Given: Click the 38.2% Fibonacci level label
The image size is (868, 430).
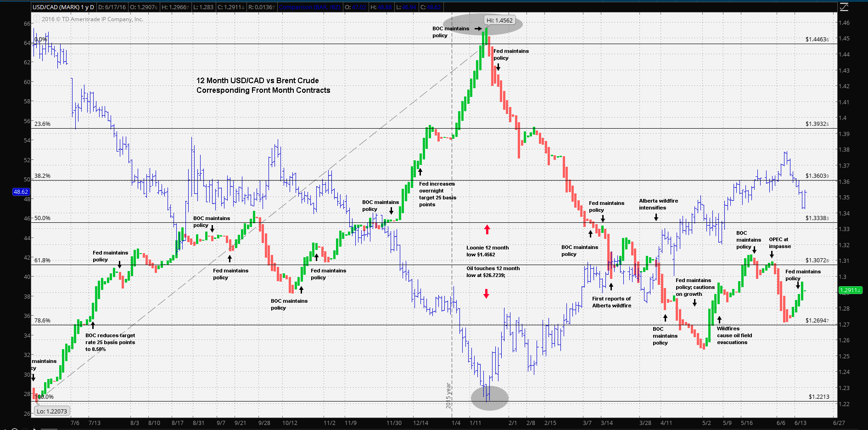Looking at the screenshot, I should [x=42, y=176].
